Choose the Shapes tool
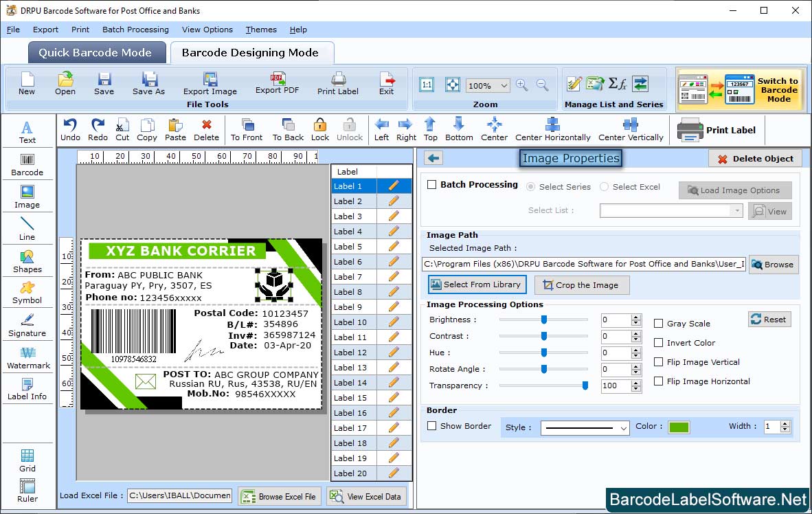 27,260
